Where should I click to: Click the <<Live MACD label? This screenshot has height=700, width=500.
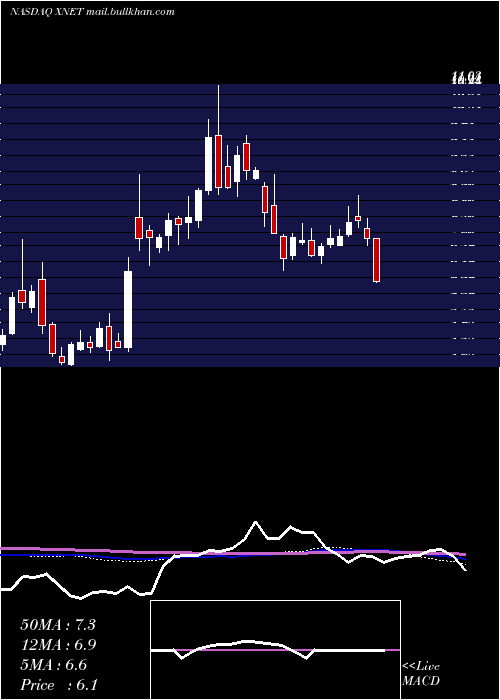coord(421,673)
